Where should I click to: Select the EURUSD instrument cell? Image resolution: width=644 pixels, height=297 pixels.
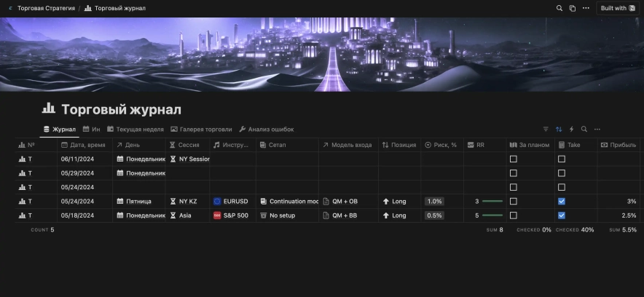click(x=232, y=201)
